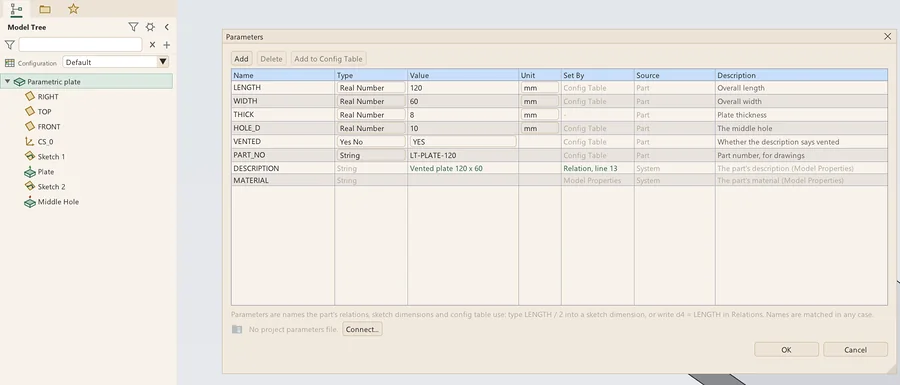900x385 pixels.
Task: Open the WIDTH unit mm dropdown
Action: 540,101
